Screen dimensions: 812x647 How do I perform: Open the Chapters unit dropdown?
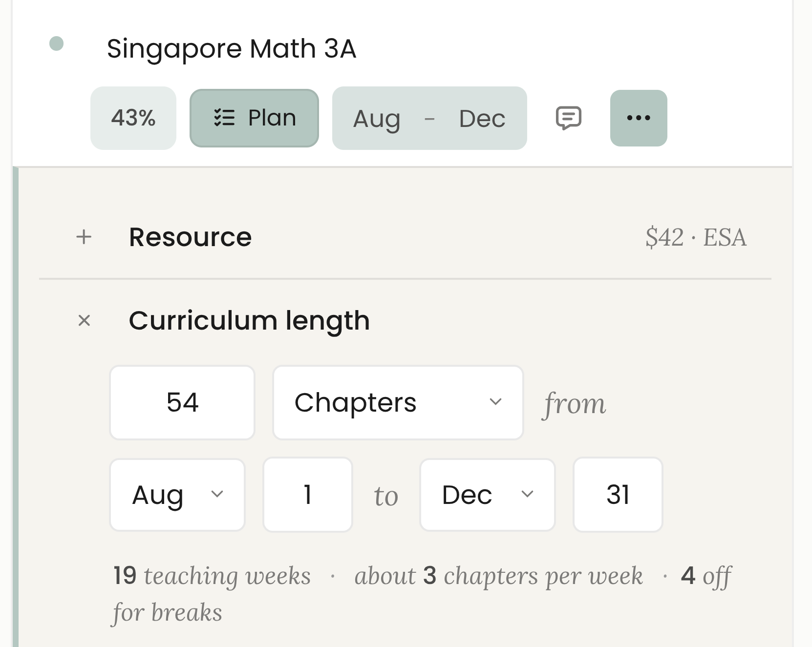398,402
